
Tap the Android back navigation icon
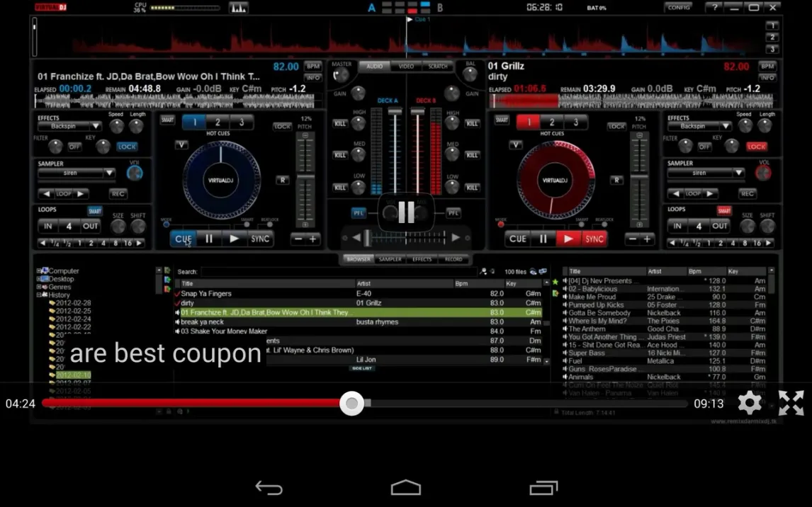click(x=269, y=488)
